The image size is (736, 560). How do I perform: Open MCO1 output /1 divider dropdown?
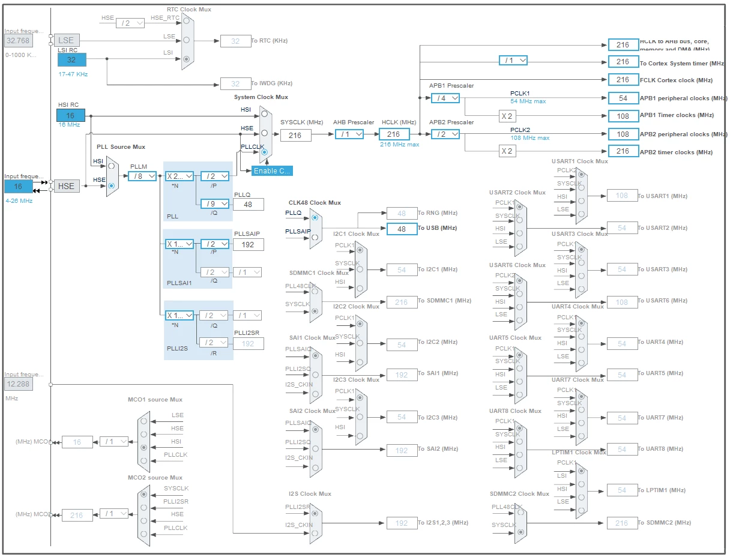(114, 442)
